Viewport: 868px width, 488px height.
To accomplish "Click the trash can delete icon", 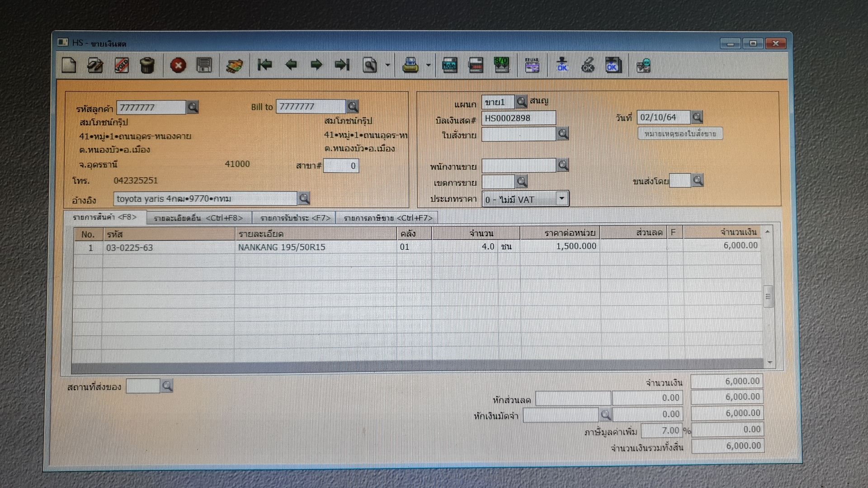I will (x=147, y=66).
